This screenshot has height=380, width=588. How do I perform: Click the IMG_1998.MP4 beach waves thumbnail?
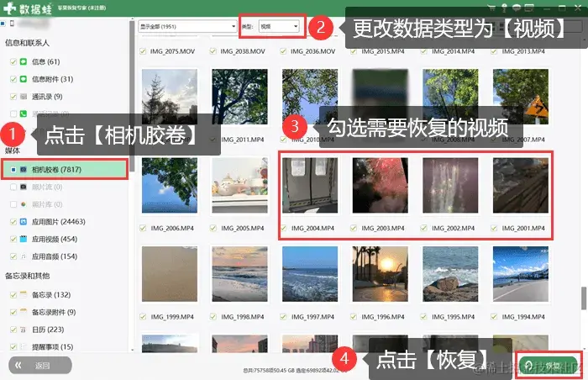point(239,274)
